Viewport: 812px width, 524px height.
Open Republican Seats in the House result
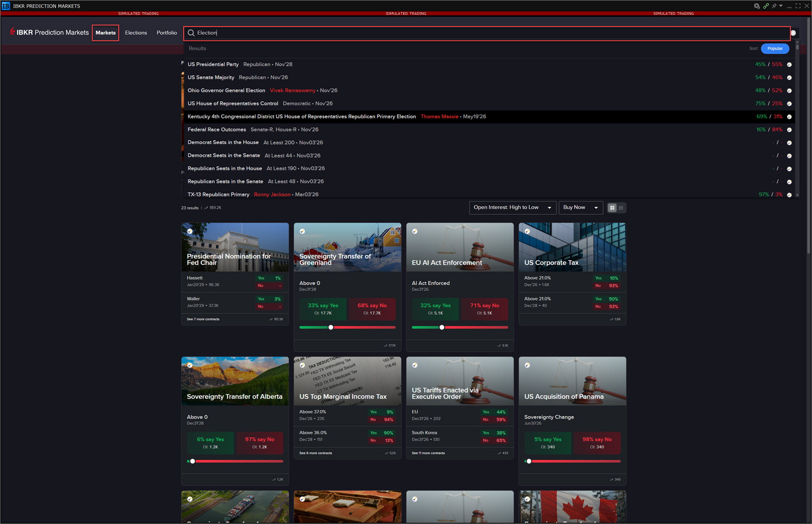489,169
